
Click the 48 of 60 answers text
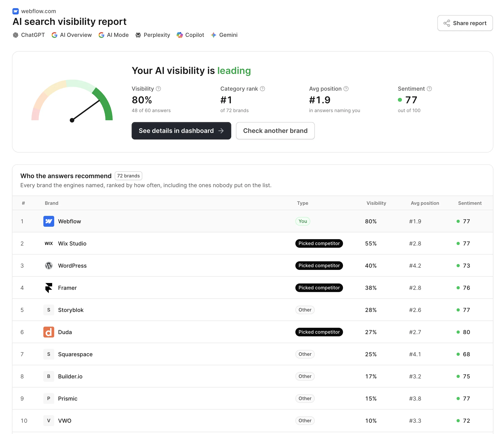click(x=151, y=111)
